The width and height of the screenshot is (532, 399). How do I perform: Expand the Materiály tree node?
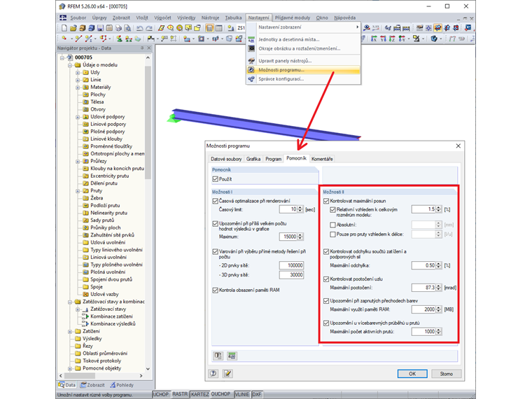click(x=78, y=87)
